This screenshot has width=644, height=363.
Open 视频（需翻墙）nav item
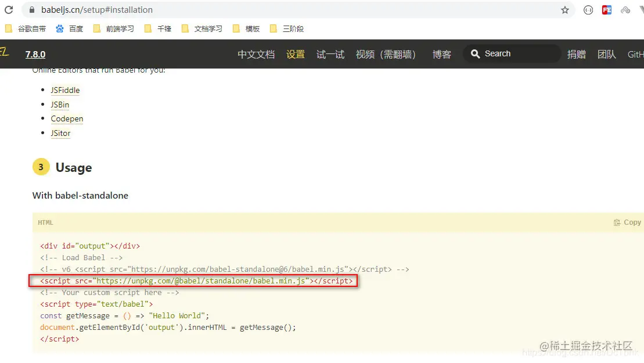[x=386, y=54]
